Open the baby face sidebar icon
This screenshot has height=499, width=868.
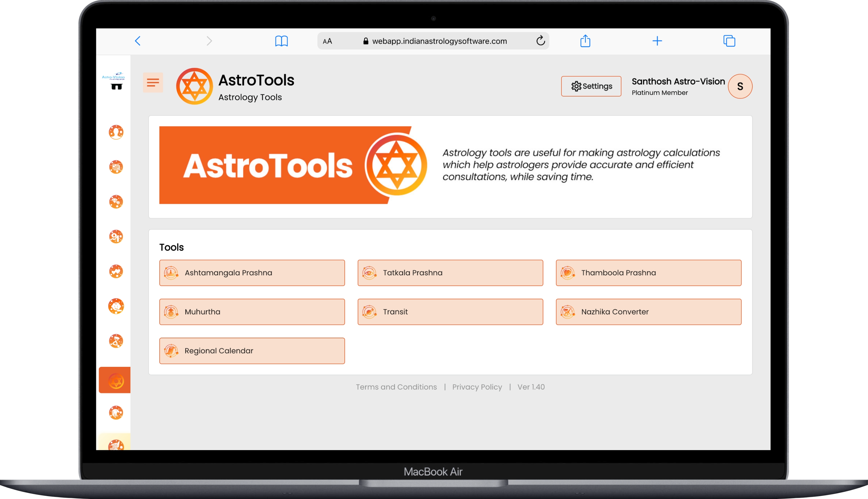pos(116,306)
